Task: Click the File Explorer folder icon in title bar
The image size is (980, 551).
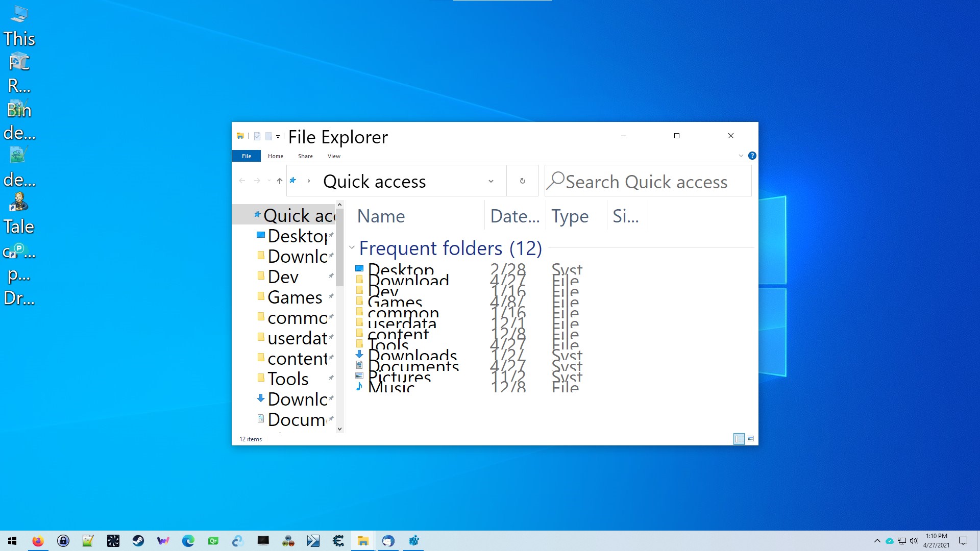Action: 240,136
